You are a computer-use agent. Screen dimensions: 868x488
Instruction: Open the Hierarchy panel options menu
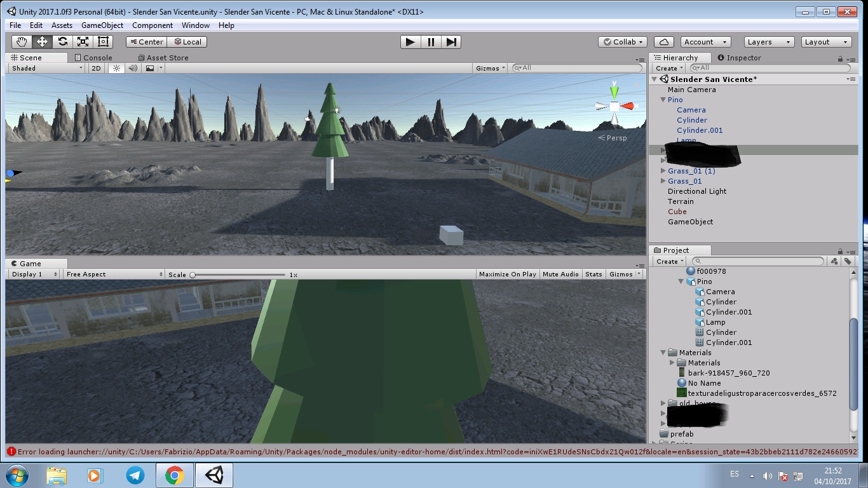coord(851,58)
